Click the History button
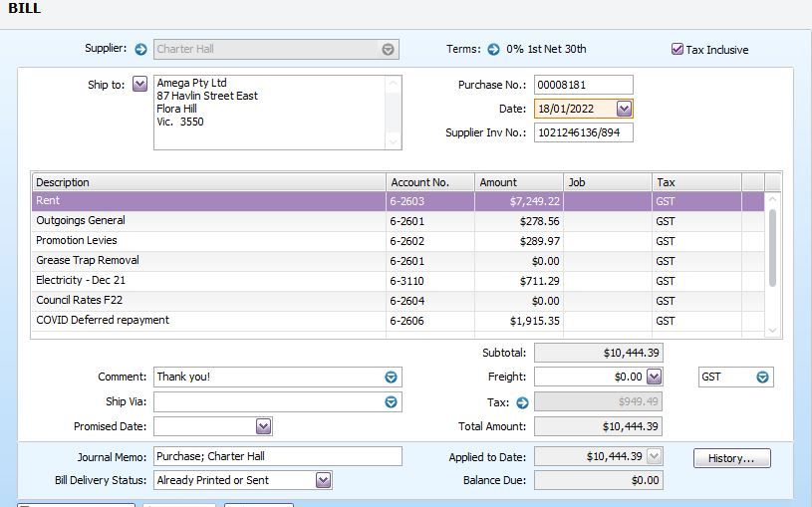This screenshot has width=812, height=507. tap(731, 458)
